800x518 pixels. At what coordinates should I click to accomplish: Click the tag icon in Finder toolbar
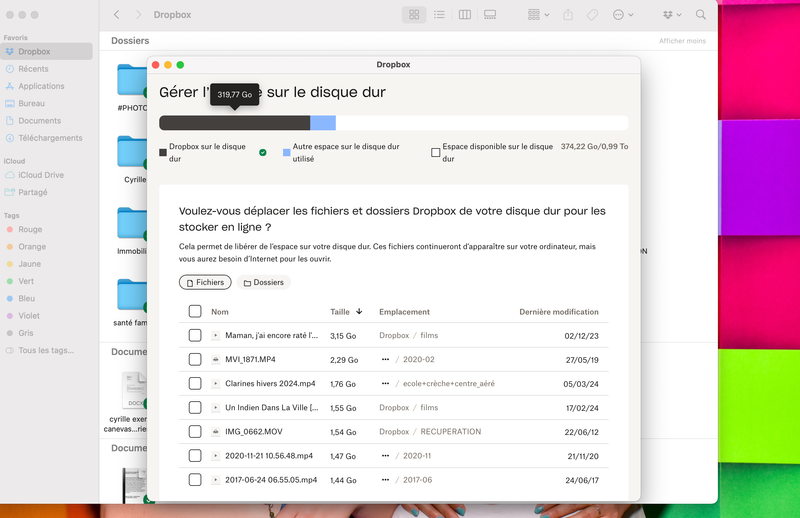coord(592,15)
